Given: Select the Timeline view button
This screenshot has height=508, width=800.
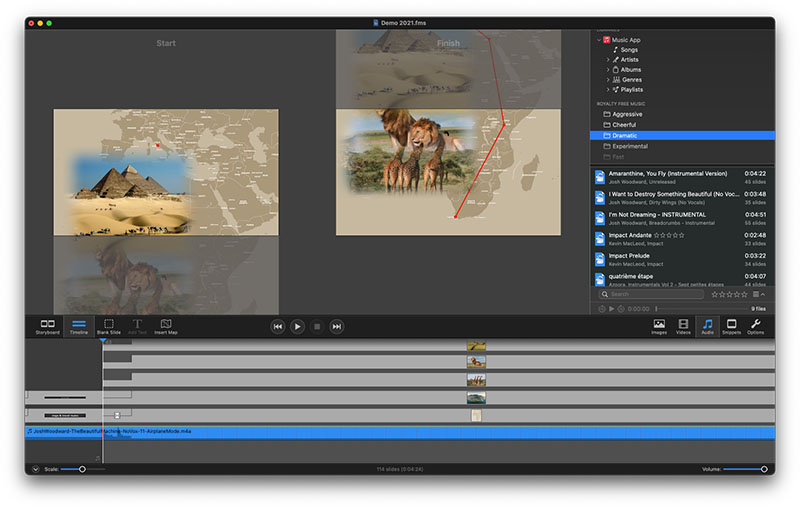Looking at the screenshot, I should (x=79, y=326).
